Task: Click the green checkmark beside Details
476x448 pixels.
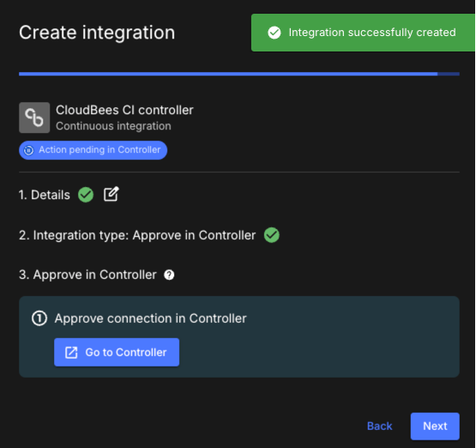Action: coord(86,195)
